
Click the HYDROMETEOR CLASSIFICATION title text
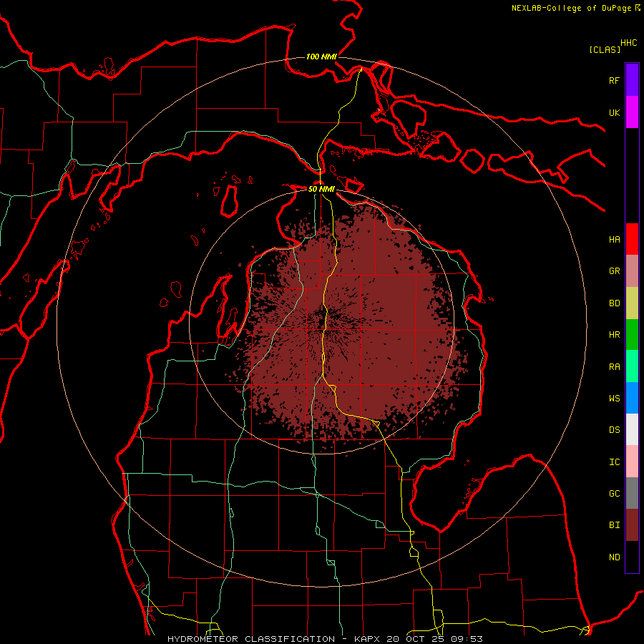(251, 639)
